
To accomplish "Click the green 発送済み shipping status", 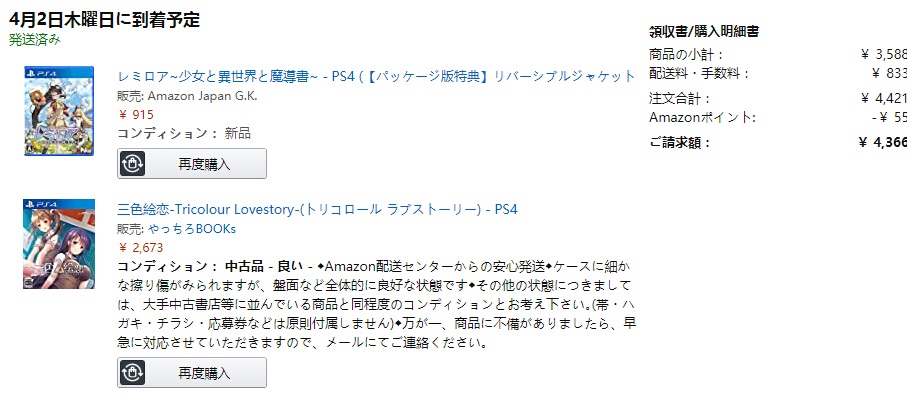I will pos(35,40).
